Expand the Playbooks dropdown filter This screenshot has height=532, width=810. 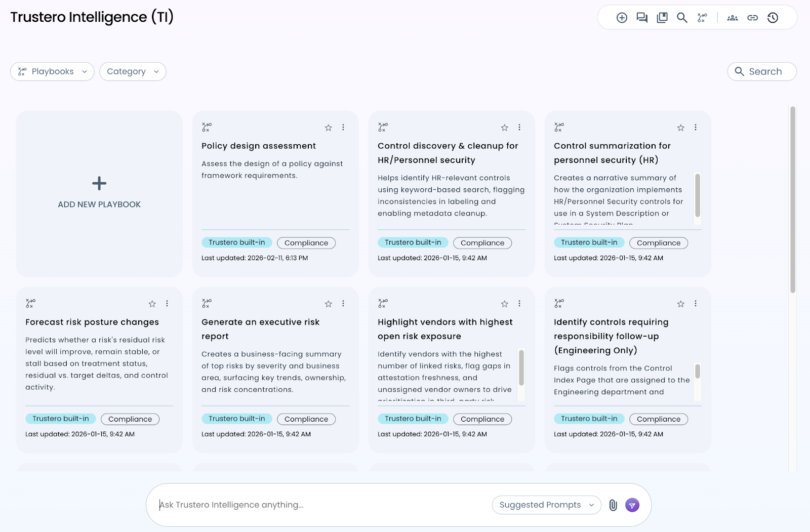pyautogui.click(x=52, y=71)
